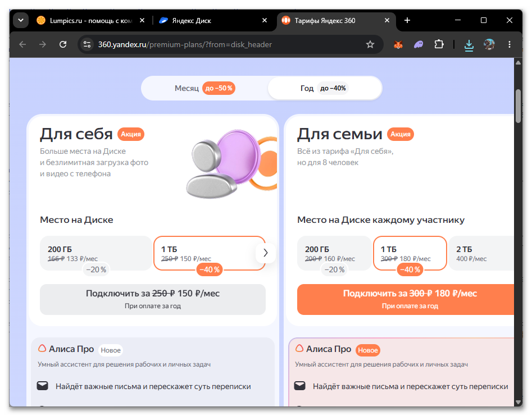Viewport: 532px width, 416px height.
Task: Click the −40% badge under Для себя 1 ТБ
Action: [210, 270]
